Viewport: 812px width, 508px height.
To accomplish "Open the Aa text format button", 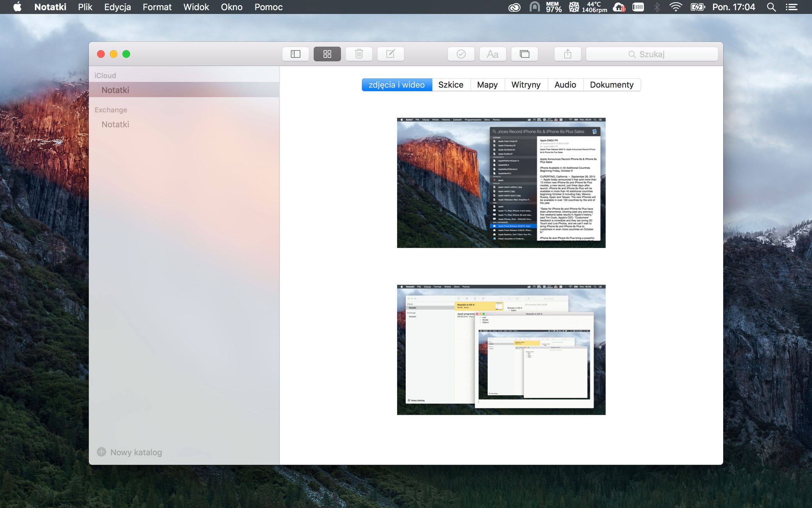I will pyautogui.click(x=492, y=54).
